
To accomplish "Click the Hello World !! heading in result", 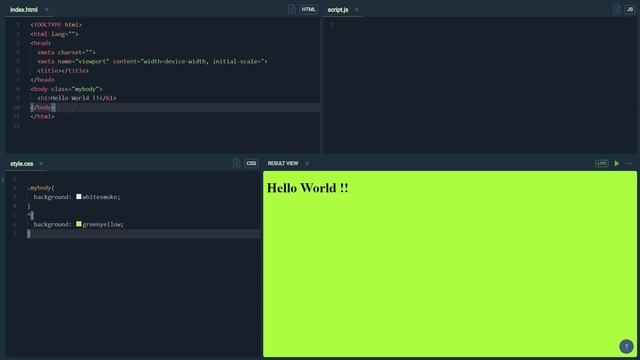I will (307, 188).
